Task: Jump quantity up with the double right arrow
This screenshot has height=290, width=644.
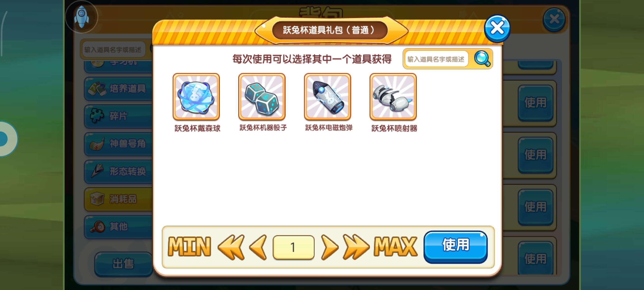Action: (356, 247)
